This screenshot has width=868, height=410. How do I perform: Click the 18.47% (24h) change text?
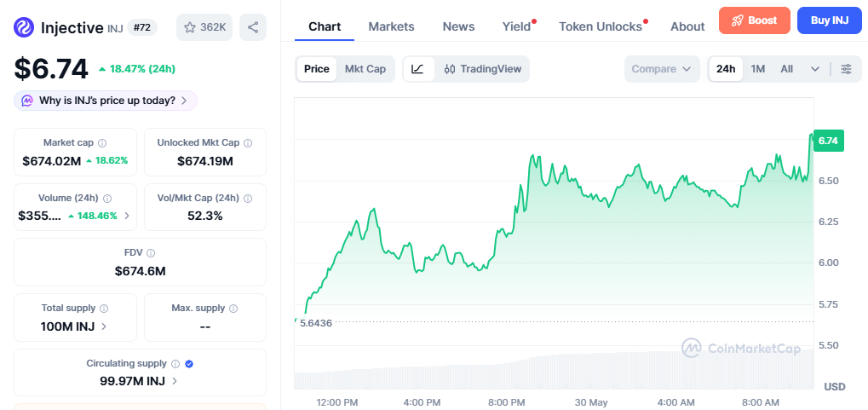point(142,69)
